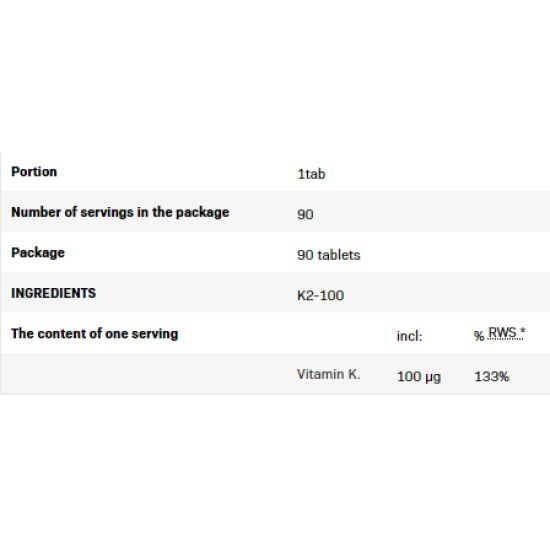550x550 pixels.
Task: Click the 133% RWS value
Action: pyautogui.click(x=491, y=377)
